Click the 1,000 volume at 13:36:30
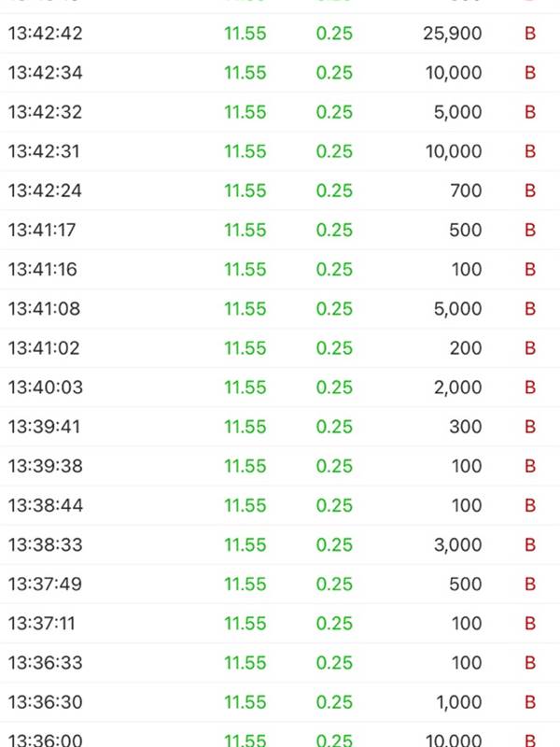The height and width of the screenshot is (747, 560). click(459, 702)
